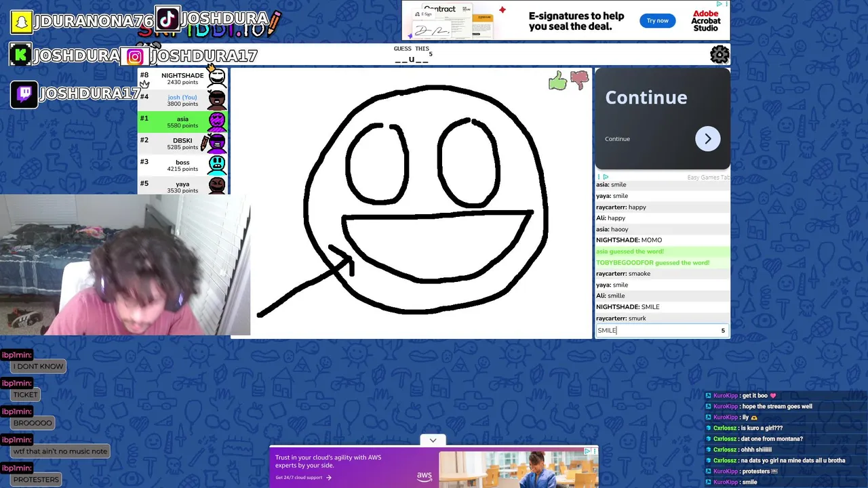Open ad options dots on AWS banner
The height and width of the screenshot is (488, 868).
pos(595,450)
